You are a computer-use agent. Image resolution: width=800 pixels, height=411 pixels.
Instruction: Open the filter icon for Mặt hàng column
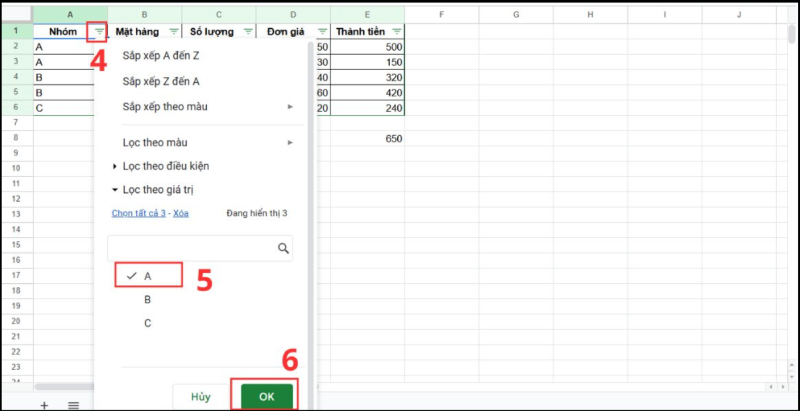click(x=175, y=32)
